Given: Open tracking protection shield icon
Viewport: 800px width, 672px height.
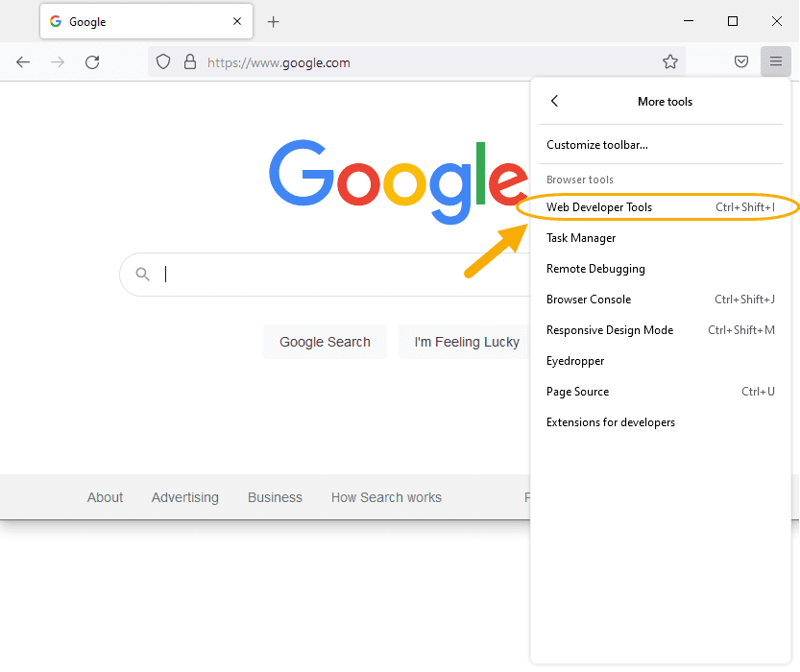Looking at the screenshot, I should (162, 62).
